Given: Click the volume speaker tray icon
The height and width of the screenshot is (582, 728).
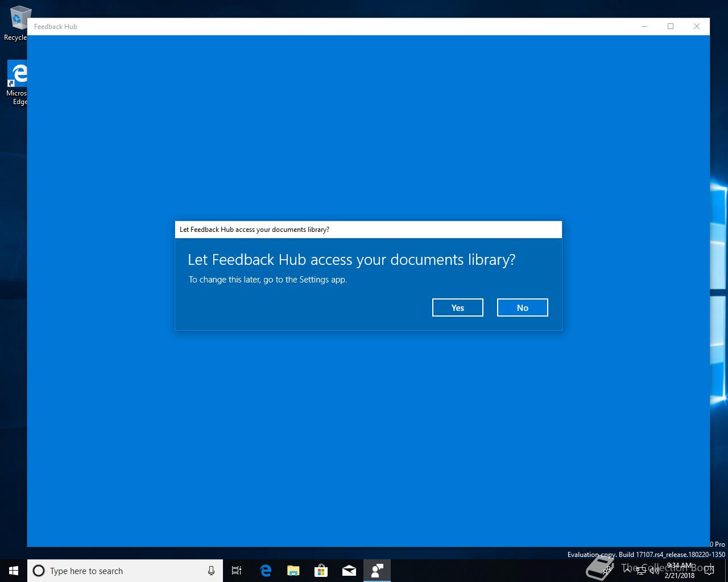Looking at the screenshot, I should pos(654,571).
